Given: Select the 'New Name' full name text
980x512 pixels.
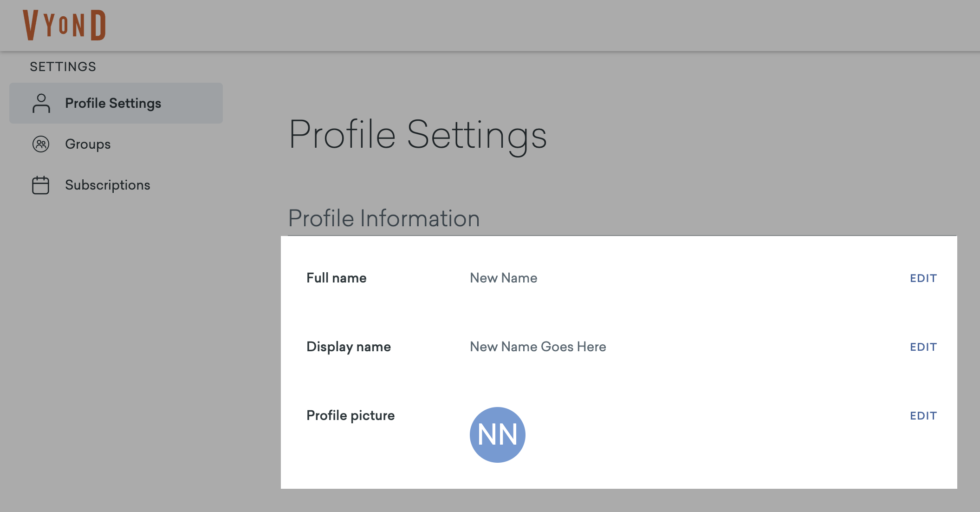Looking at the screenshot, I should click(x=503, y=278).
